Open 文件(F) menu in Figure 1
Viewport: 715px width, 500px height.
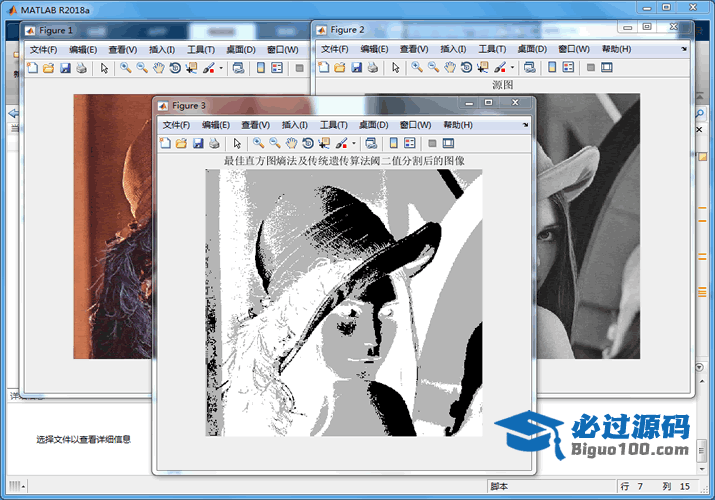[x=43, y=50]
